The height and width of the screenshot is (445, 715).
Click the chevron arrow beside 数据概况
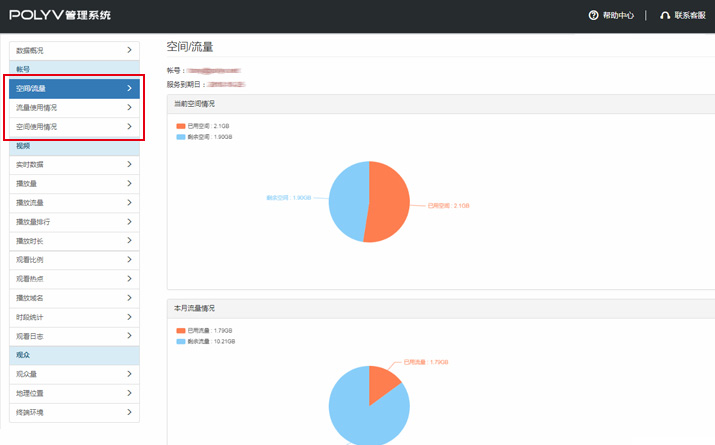[x=129, y=50]
